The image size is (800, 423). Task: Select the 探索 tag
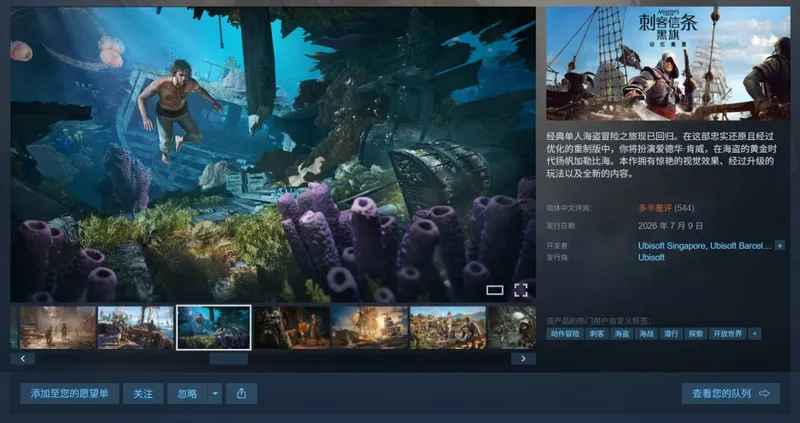point(696,334)
